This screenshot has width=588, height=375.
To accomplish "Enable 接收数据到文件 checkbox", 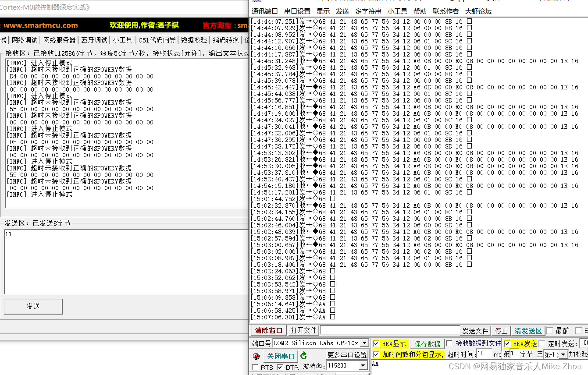I will tap(449, 343).
